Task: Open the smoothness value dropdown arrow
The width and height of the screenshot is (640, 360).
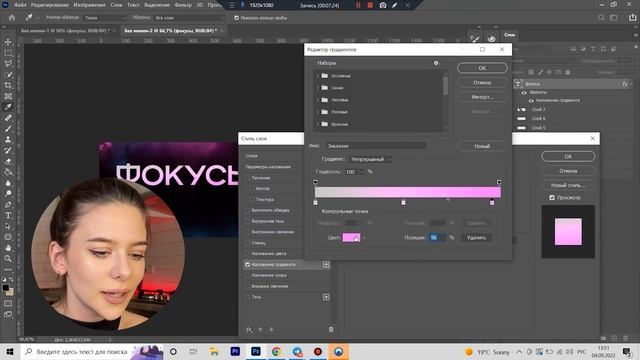Action: 361,172
